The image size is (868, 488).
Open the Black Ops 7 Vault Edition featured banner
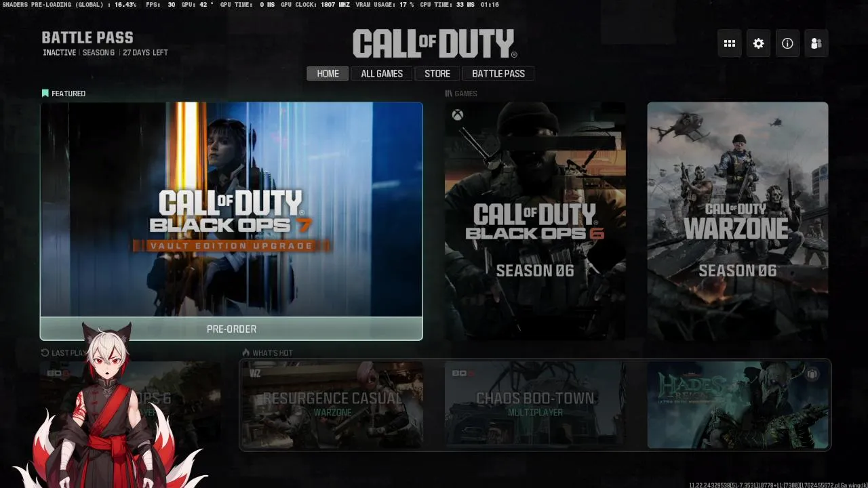(x=231, y=209)
